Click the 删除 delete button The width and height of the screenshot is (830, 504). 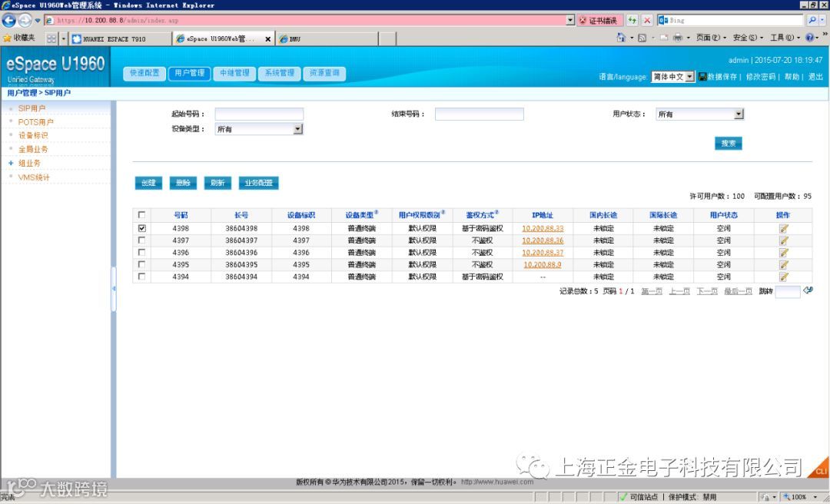[x=183, y=183]
